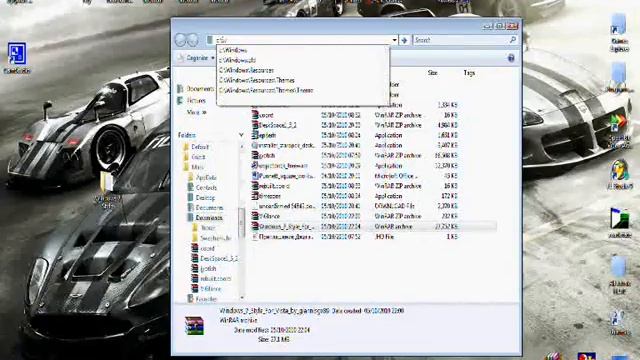Screen dimensions: 640x360
Task: Select the AppData folder icon in tree
Action: click(191, 178)
